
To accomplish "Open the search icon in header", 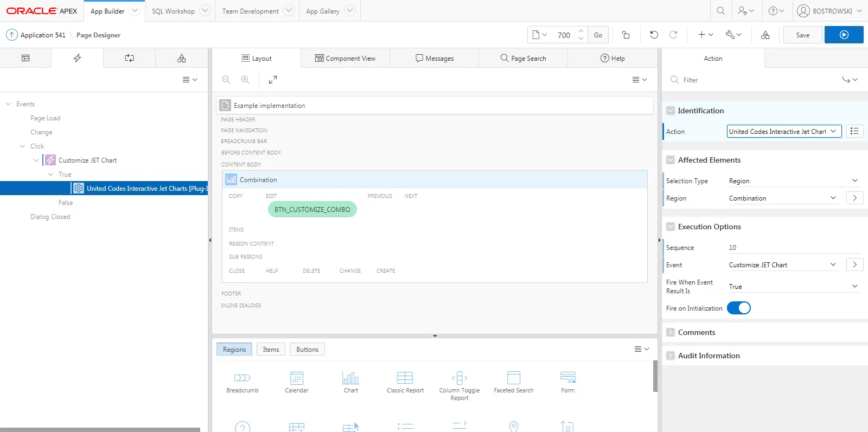I will pyautogui.click(x=720, y=11).
